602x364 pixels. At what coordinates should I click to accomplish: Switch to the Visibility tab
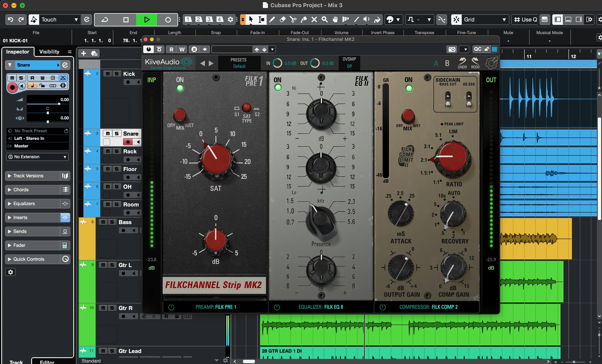[x=49, y=52]
